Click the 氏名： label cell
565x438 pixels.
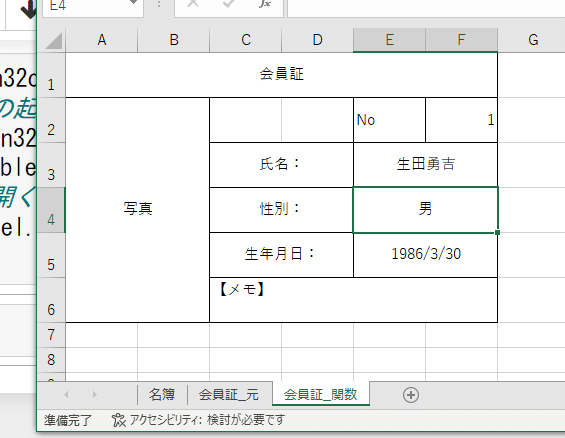(x=281, y=165)
